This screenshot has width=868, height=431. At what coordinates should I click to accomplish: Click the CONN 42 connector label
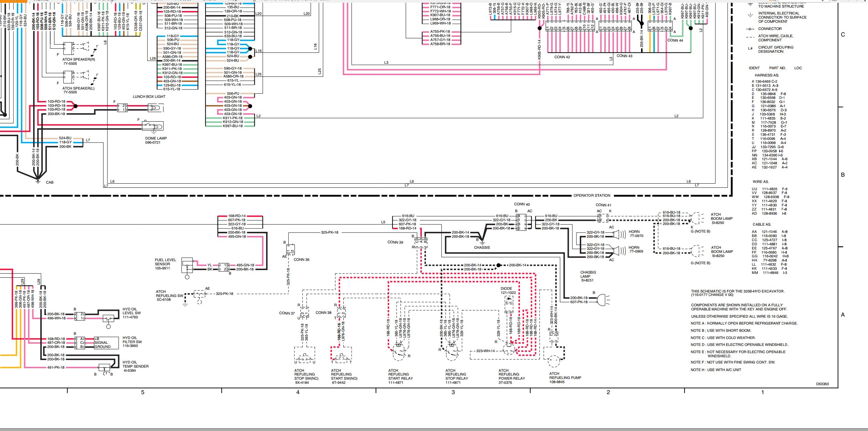pos(562,57)
